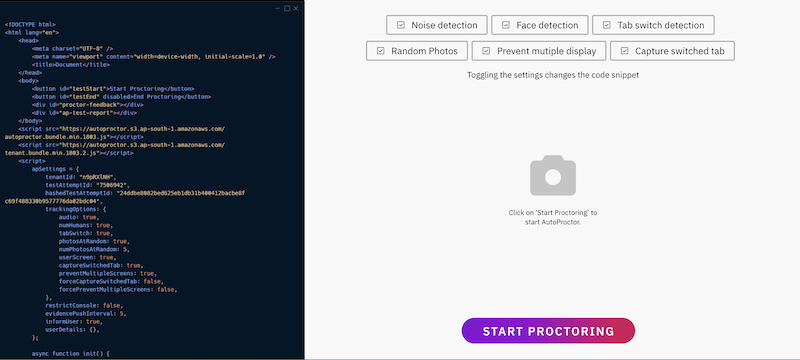The image size is (800, 360).
Task: Toggle the Noise detection checkbox
Action: (x=401, y=25)
